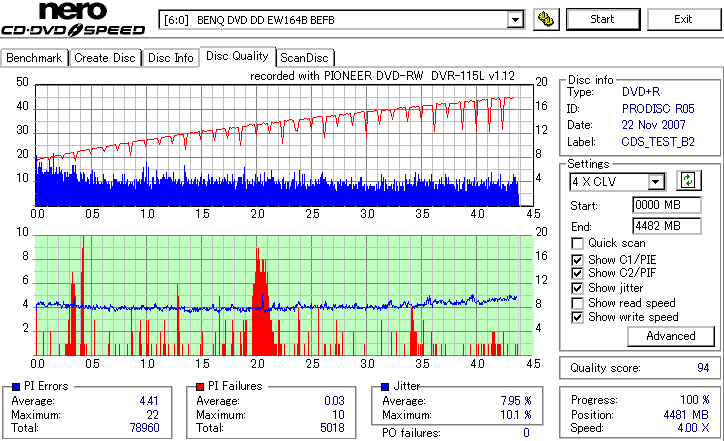This screenshot has width=724, height=441.
Task: Click the Position value 4481 MB
Action: [686, 415]
